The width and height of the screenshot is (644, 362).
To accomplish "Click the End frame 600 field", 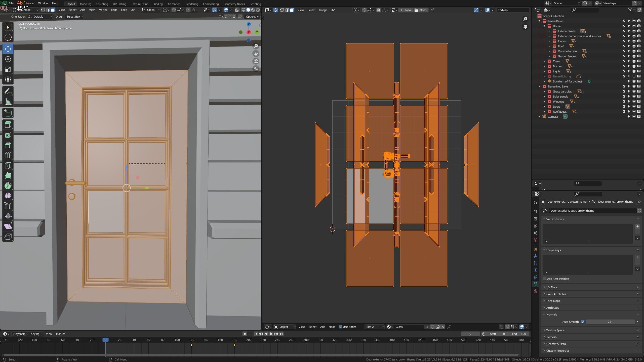I will click(x=520, y=334).
